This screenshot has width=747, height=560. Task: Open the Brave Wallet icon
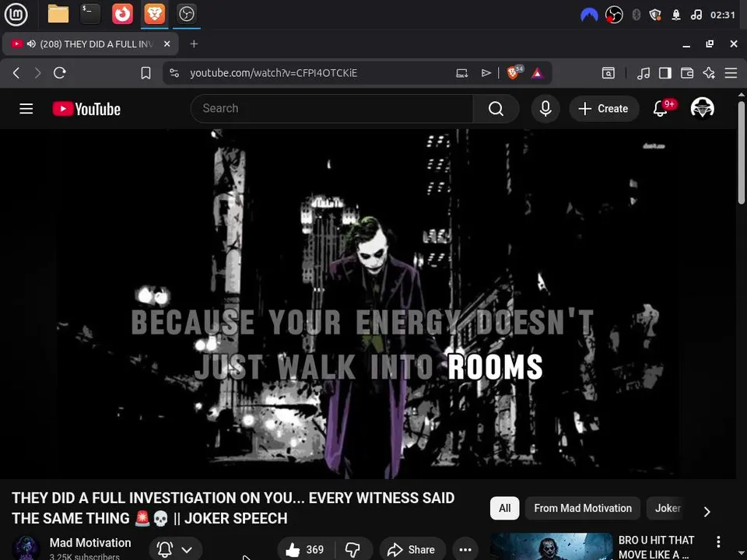[687, 73]
